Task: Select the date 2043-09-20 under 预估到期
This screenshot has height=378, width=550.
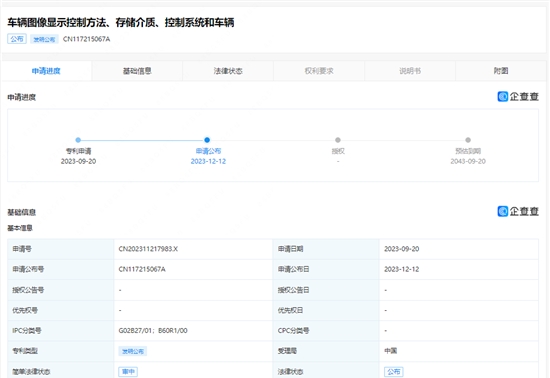Action: point(468,161)
